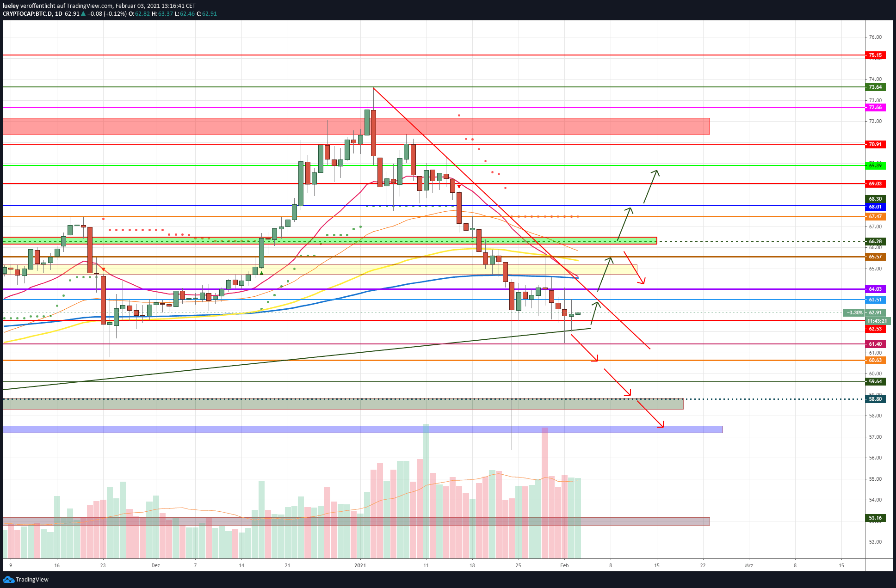Select the brown 65.57 price label

875,257
